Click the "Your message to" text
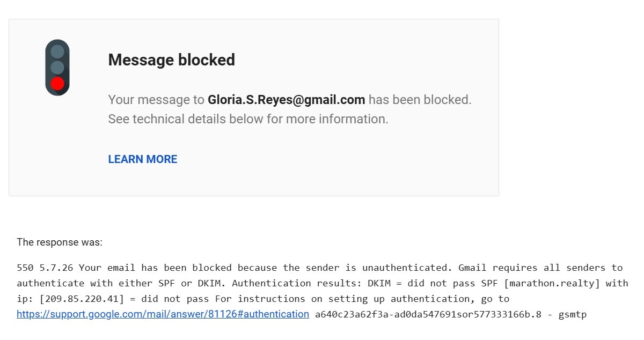644x340 pixels. (156, 100)
